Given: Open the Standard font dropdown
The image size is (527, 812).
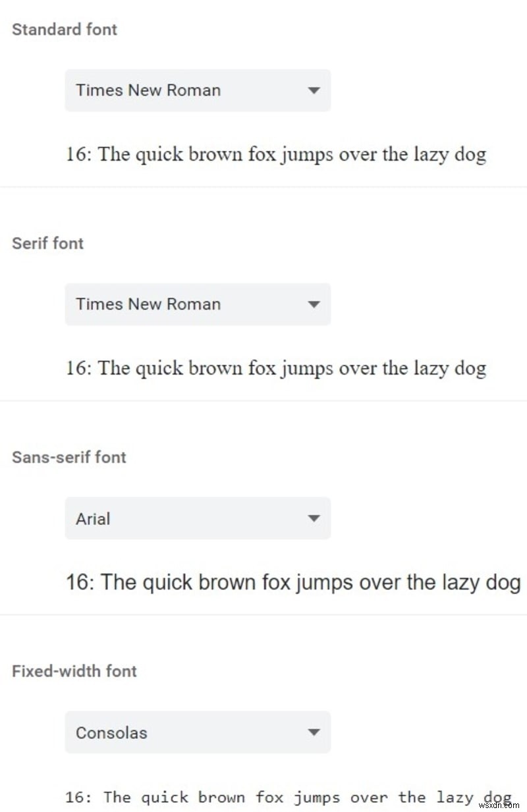Looking at the screenshot, I should click(197, 90).
